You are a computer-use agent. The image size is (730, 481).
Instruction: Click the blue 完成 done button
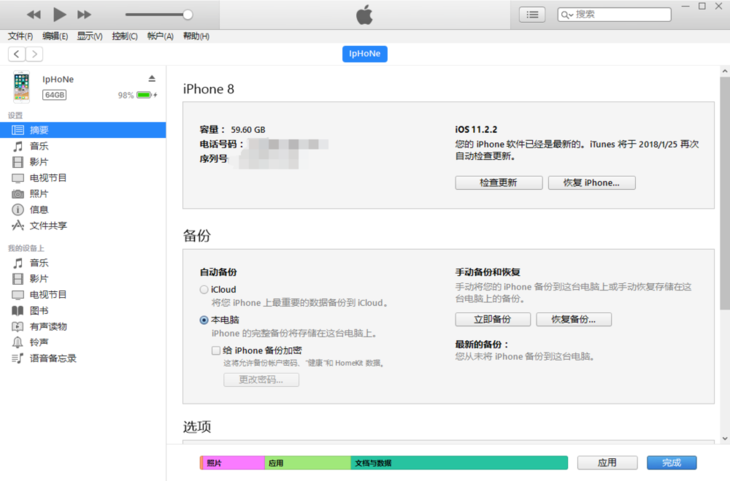click(x=671, y=463)
